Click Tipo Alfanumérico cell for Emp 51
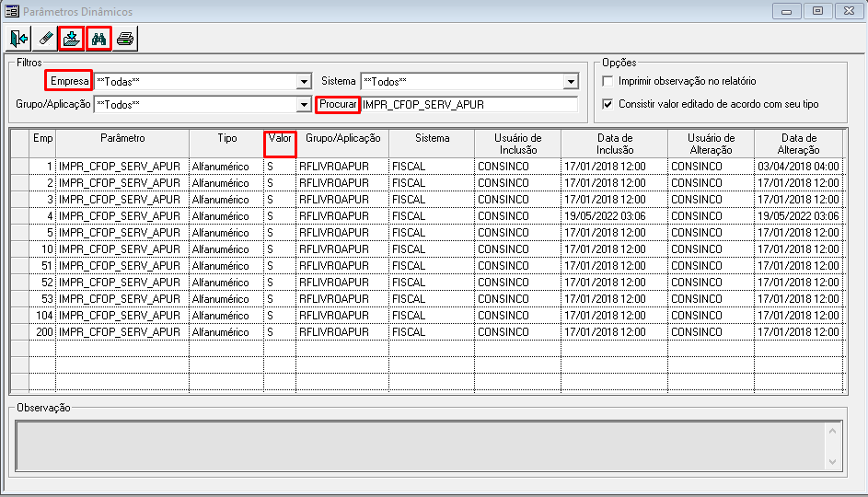Image resolution: width=868 pixels, height=497 pixels. [226, 266]
